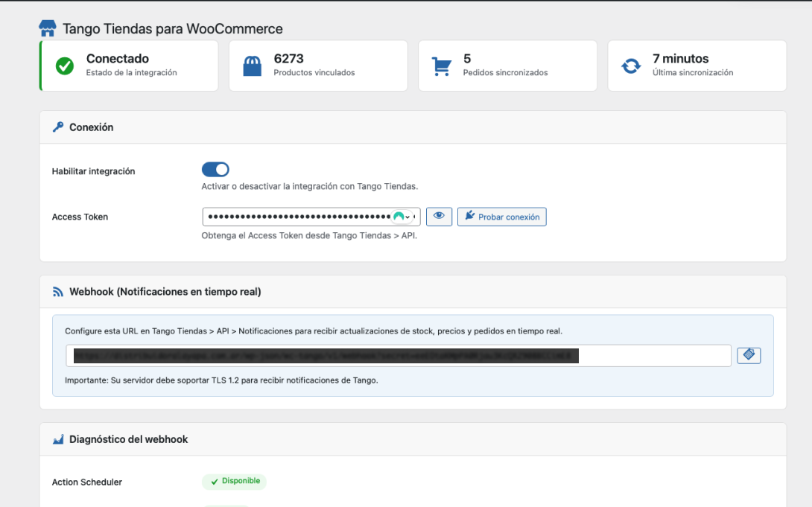
Task: Click the Diagnóstico del webhook chart icon
Action: [x=58, y=439]
